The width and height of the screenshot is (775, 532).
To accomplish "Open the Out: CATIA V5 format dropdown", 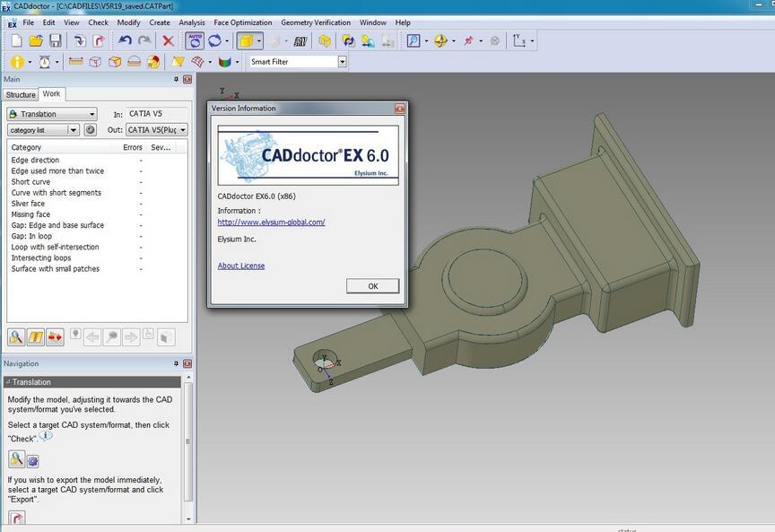I will pyautogui.click(x=156, y=130).
